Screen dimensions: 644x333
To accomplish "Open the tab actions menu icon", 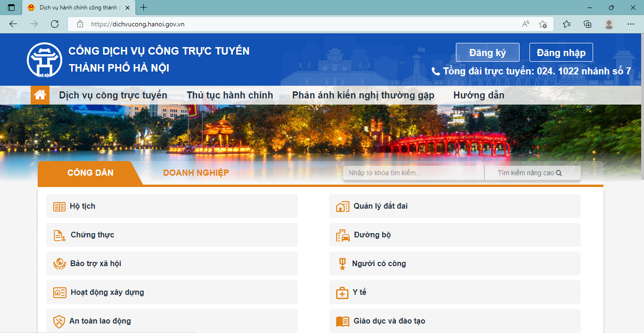I will coord(11,8).
